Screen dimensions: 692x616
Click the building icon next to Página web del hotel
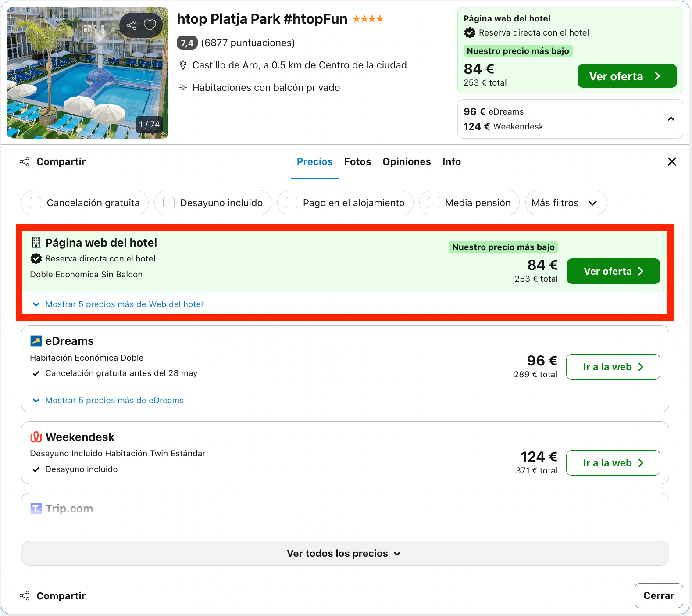(36, 243)
